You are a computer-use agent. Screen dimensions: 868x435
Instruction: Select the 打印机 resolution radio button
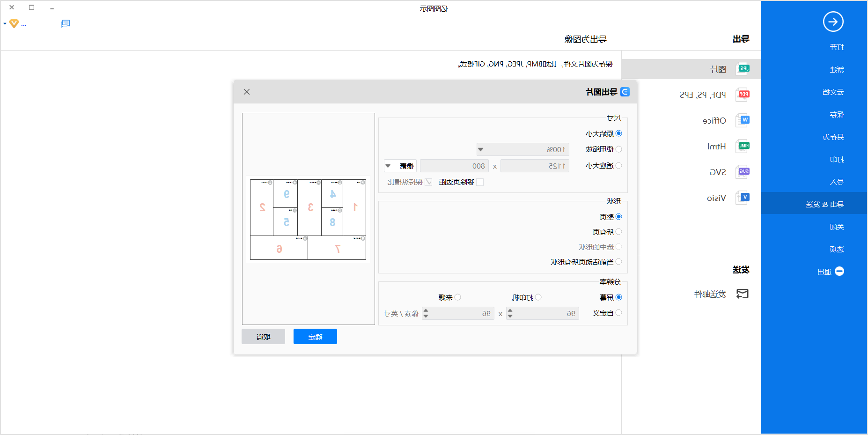tap(538, 297)
